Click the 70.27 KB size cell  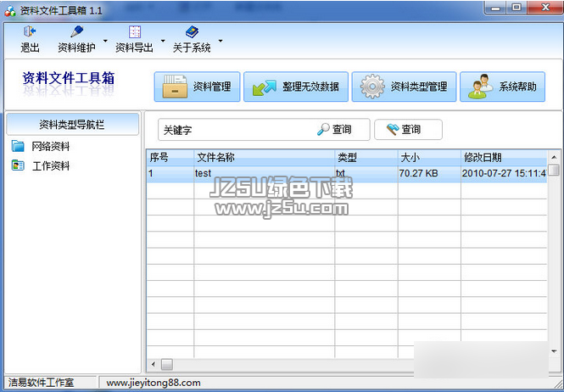[429, 173]
